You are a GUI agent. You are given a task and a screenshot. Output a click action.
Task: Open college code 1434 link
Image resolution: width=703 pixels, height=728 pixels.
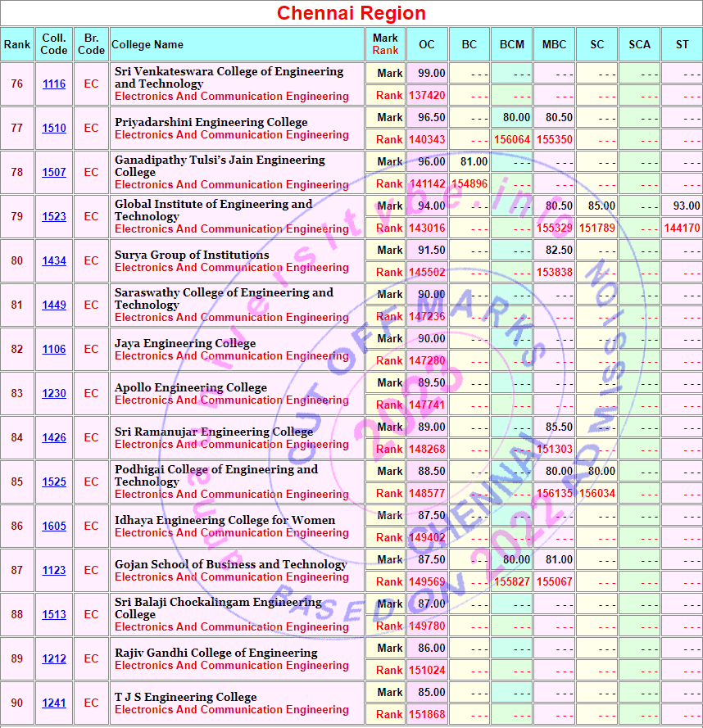54,260
